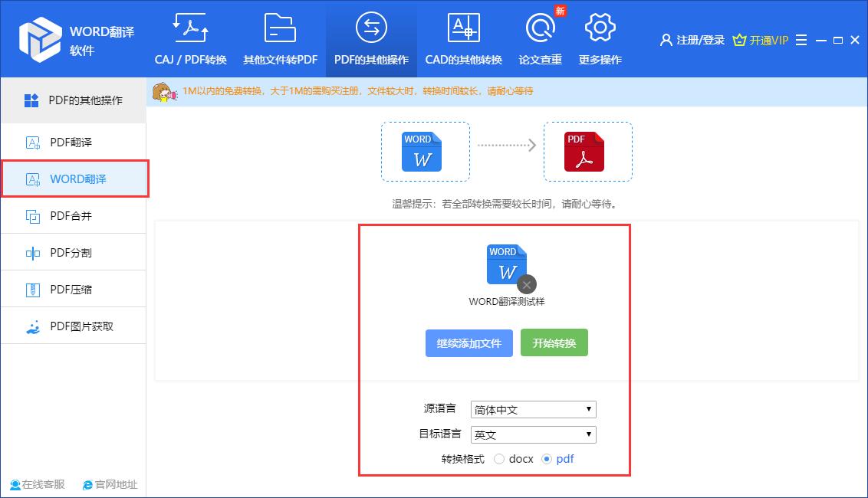This screenshot has width=868, height=498.
Task: Open the hamburger menu near window controls
Action: click(801, 40)
